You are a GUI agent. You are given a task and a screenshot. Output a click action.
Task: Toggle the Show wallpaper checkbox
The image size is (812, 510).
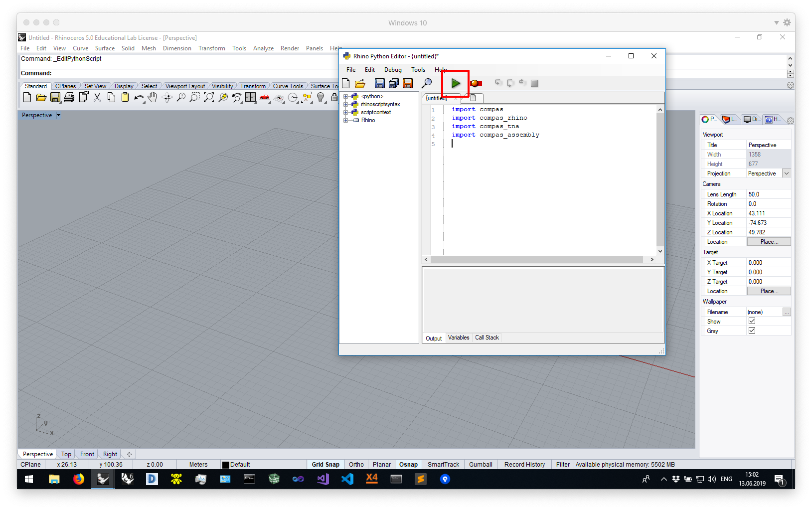click(x=752, y=321)
